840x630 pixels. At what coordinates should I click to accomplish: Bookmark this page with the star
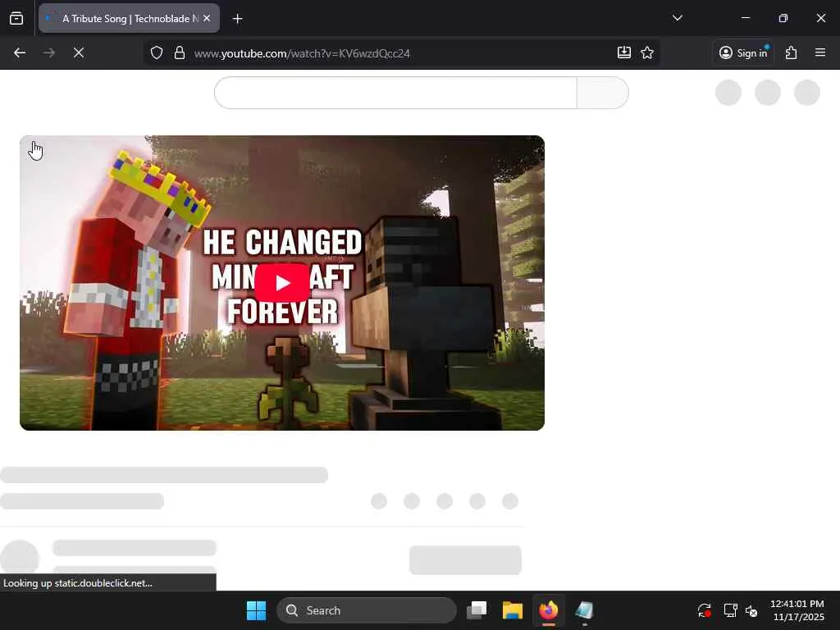pyautogui.click(x=647, y=52)
